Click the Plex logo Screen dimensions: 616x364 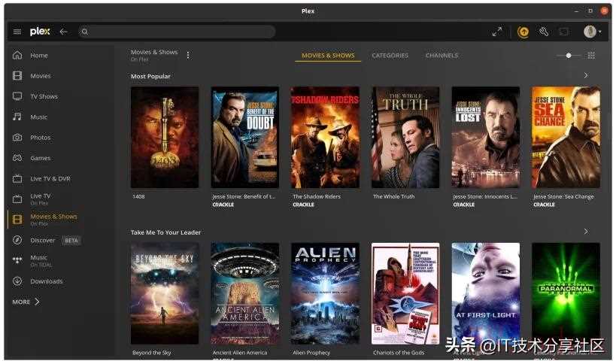click(40, 32)
